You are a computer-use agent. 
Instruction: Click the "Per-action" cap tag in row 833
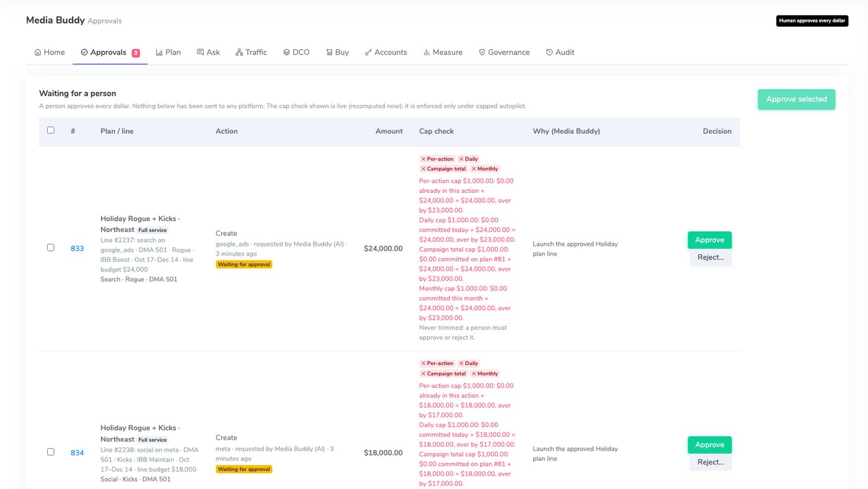(437, 159)
